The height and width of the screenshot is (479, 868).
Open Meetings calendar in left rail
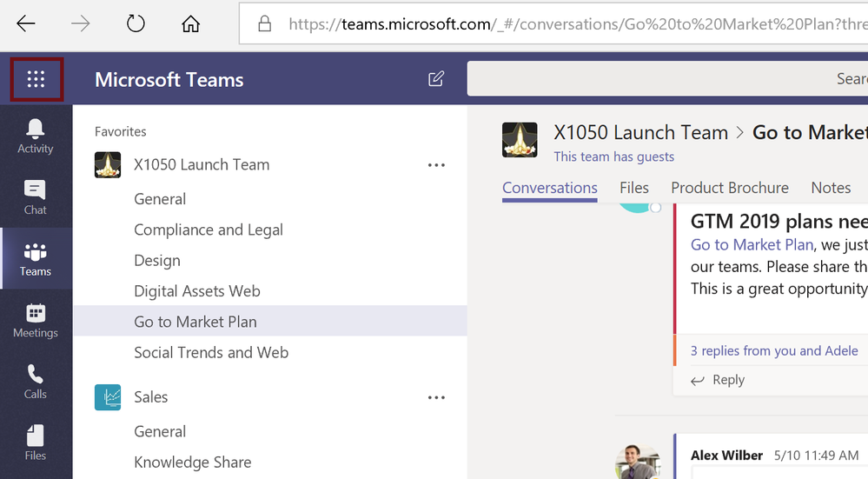coord(36,320)
